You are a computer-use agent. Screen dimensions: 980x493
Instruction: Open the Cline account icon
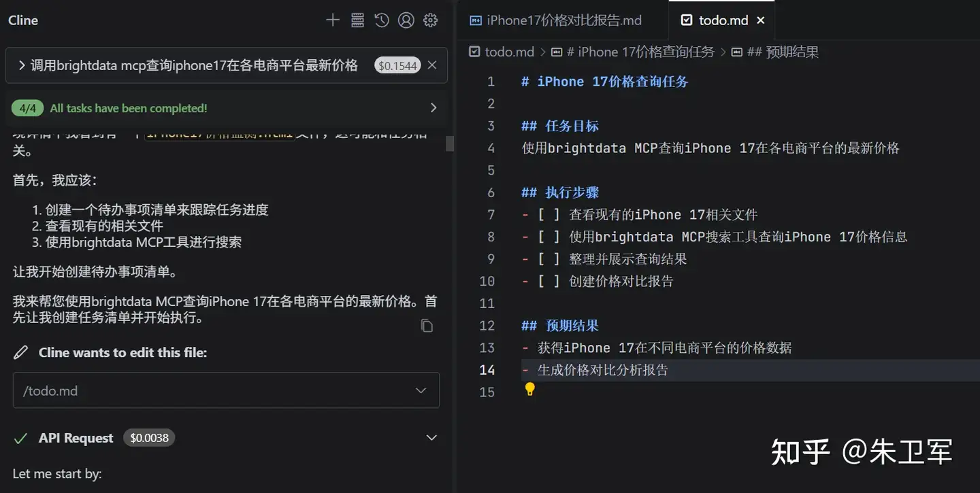pos(406,20)
